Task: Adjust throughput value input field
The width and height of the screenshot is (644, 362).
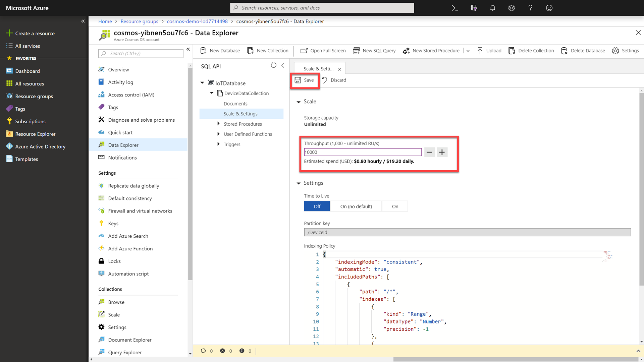Action: 363,152
